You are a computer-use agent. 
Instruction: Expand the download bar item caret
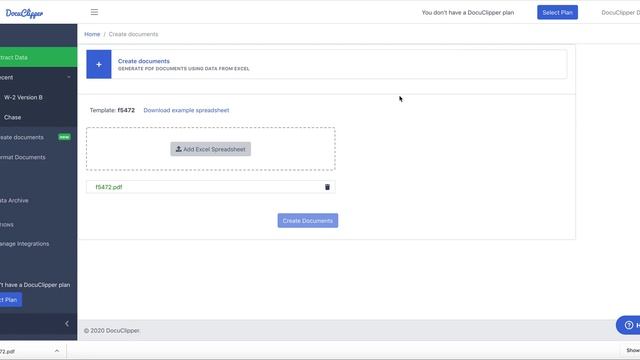[x=57, y=351]
